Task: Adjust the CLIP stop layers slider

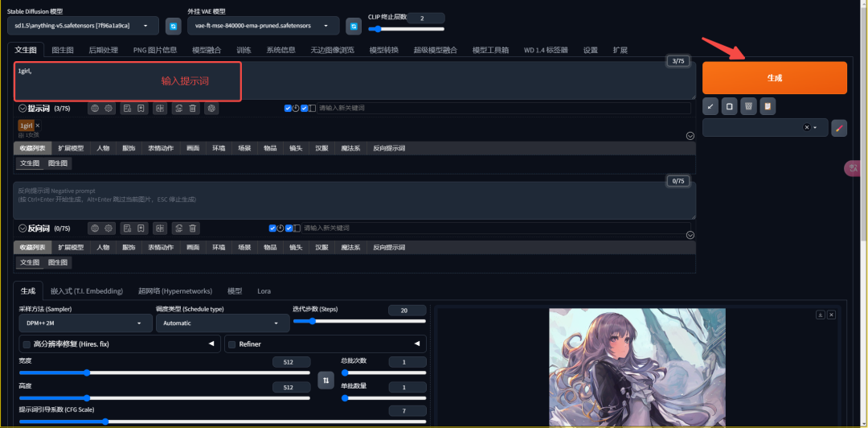Action: [407, 29]
